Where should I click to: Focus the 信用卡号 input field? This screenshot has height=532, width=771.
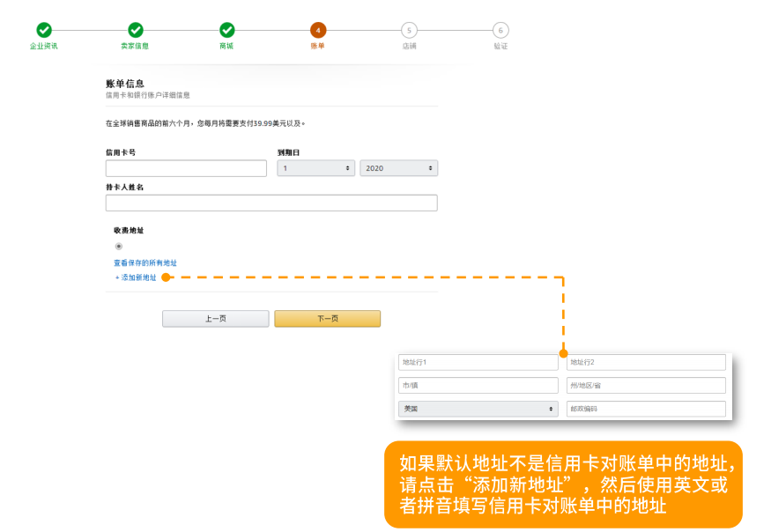186,168
